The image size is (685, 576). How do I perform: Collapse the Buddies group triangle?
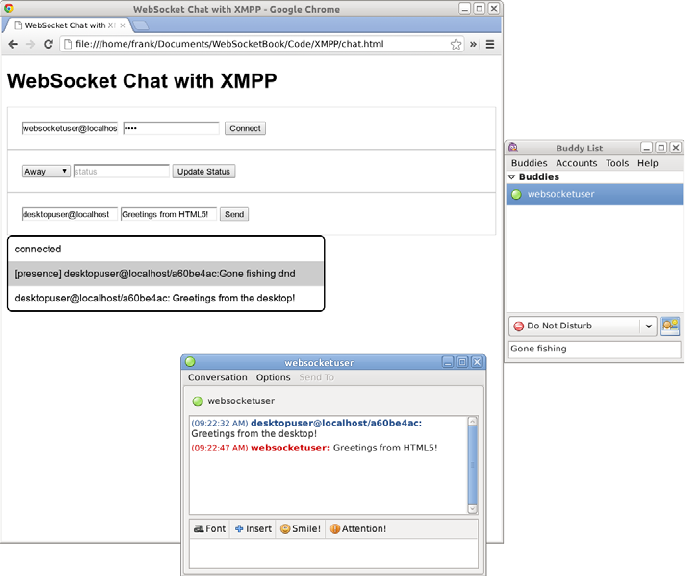512,177
